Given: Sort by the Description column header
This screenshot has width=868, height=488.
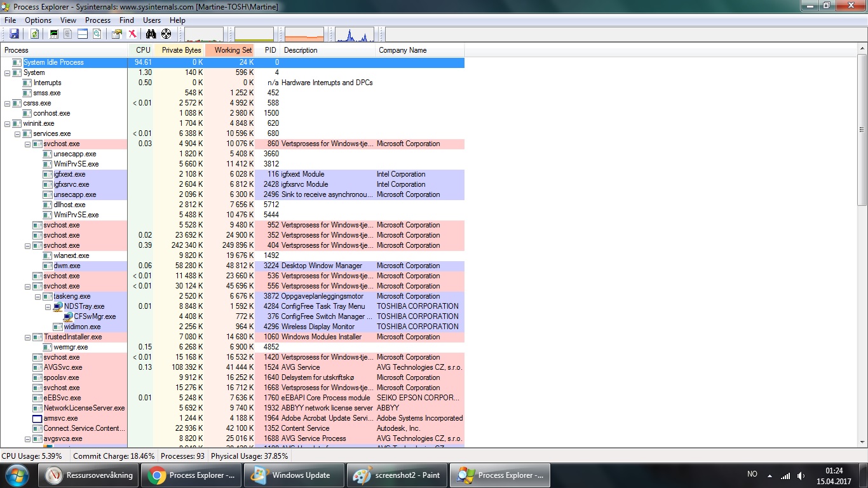Looking at the screenshot, I should pyautogui.click(x=327, y=50).
